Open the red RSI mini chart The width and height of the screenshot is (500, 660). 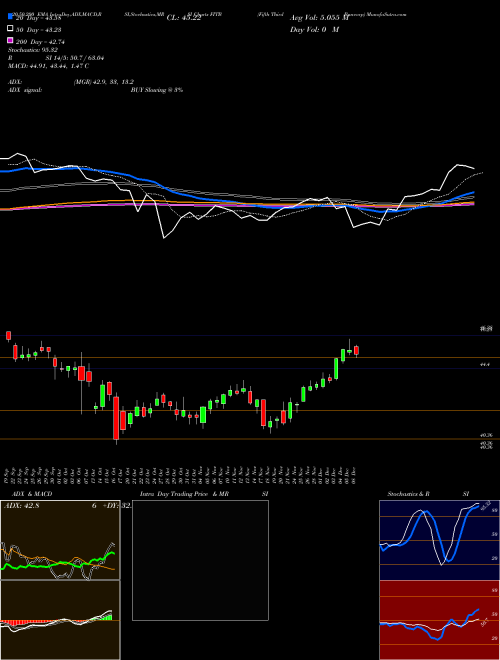[439, 620]
